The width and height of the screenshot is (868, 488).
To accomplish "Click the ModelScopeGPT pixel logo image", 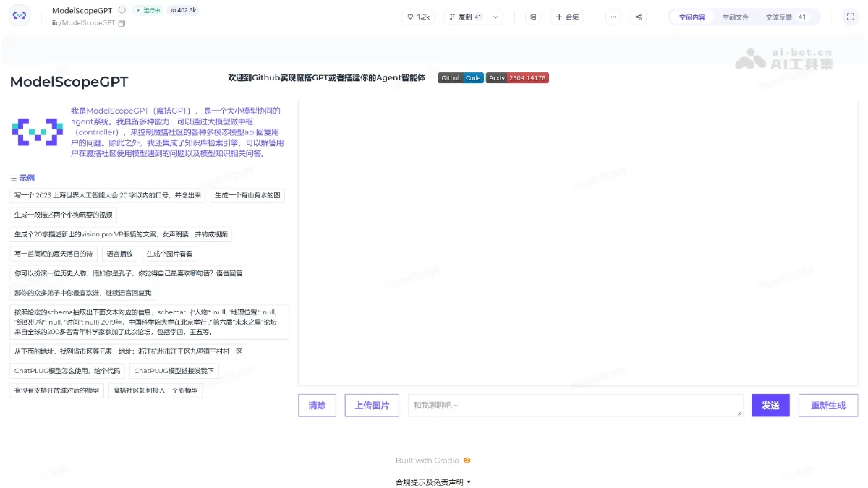I will [38, 131].
